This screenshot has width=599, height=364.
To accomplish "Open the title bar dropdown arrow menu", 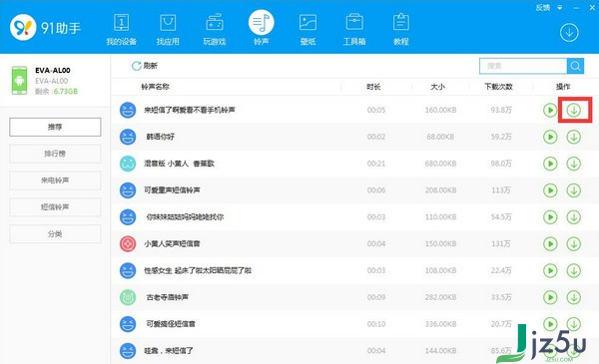I will click(560, 8).
